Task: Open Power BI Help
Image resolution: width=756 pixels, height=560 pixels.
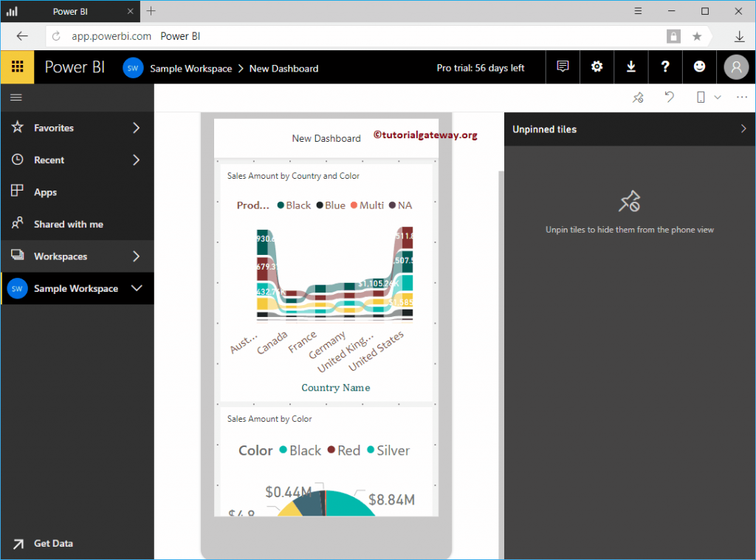Action: click(665, 66)
